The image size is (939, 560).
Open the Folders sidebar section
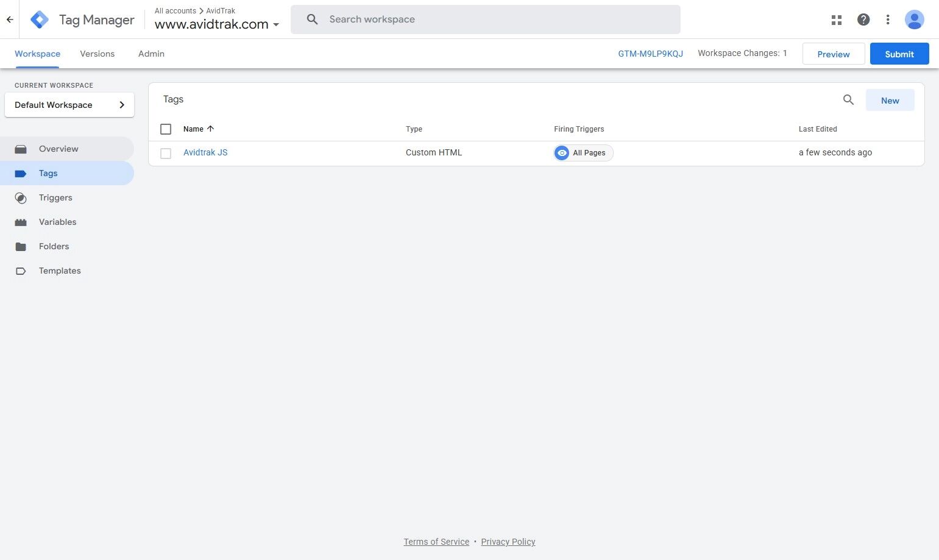click(21, 246)
